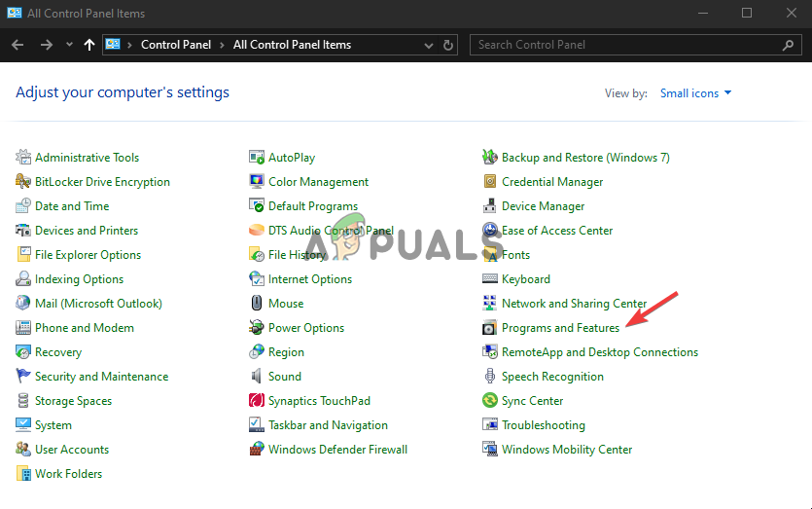
Task: Open the Sound speaker icon
Action: click(257, 377)
